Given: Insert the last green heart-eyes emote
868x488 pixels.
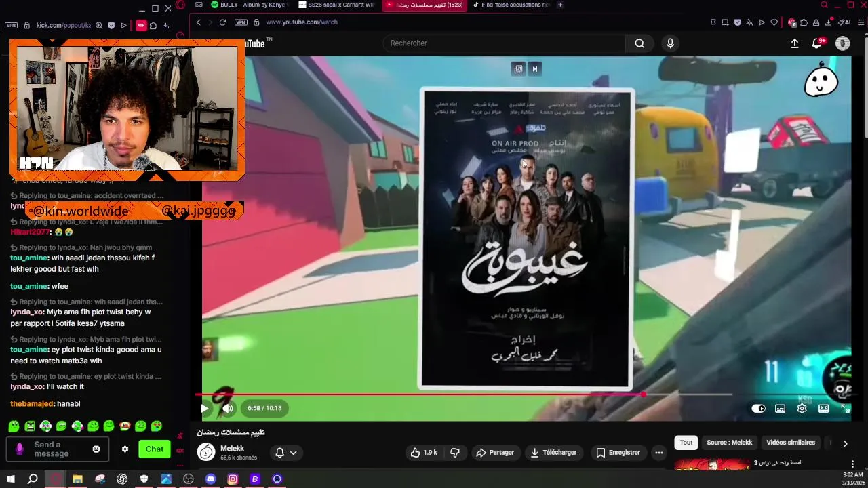Looking at the screenshot, I should pyautogui.click(x=157, y=426).
